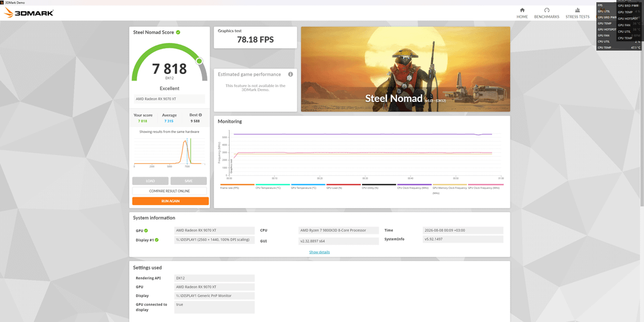Click the AMD Ryzen 7 9800X3D CPU value
This screenshot has width=644, height=322.
point(339,230)
